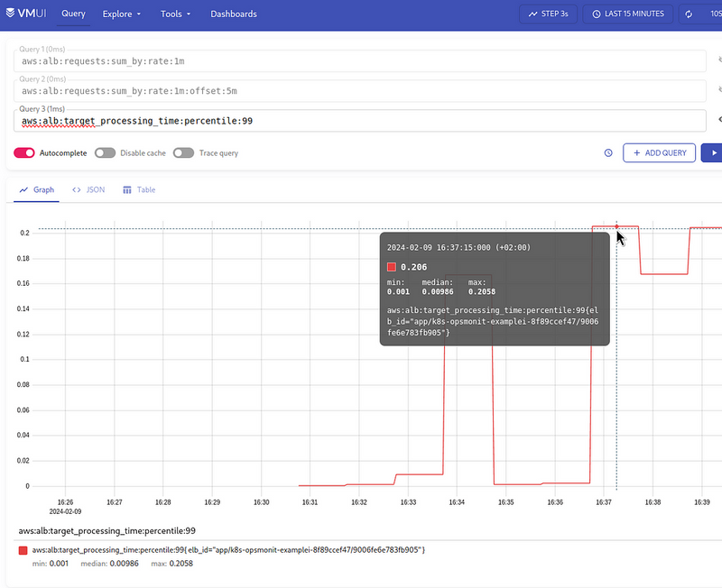
Task: Open the STEP 3s setting
Action: click(548, 14)
